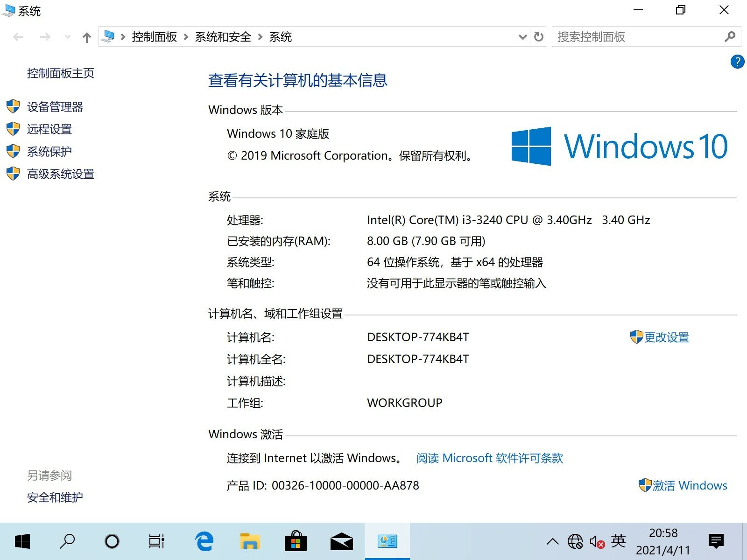Click the up arrow navigation button

click(86, 37)
